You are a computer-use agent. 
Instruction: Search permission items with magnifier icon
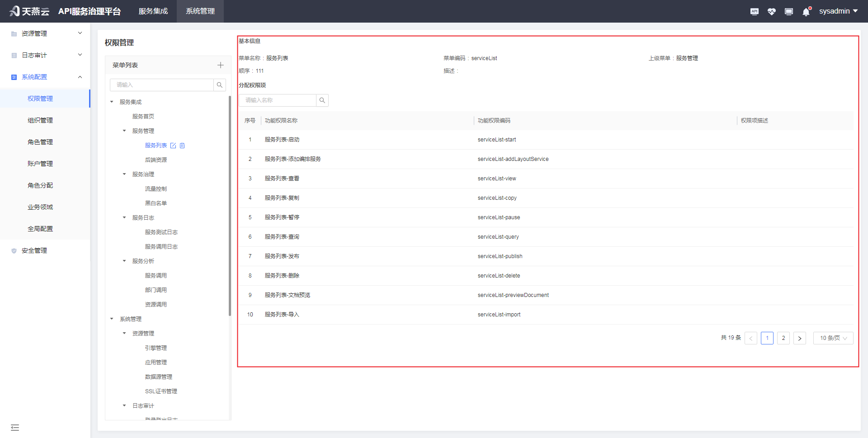pos(322,100)
